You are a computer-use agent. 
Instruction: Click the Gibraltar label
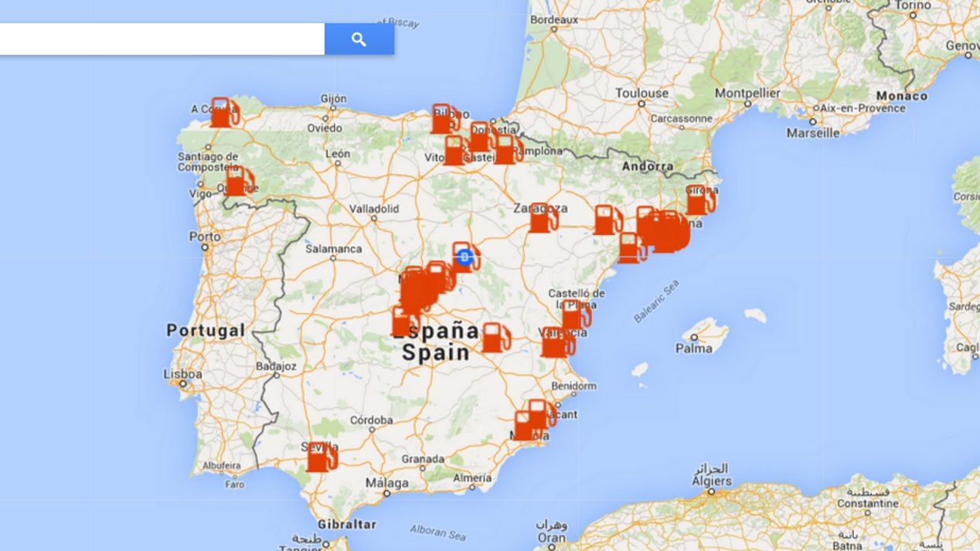click(x=347, y=524)
